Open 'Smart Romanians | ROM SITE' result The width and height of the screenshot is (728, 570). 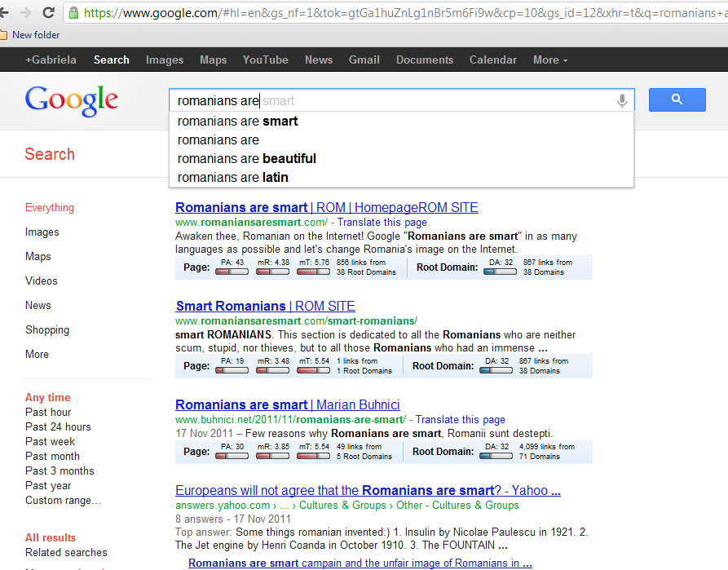click(265, 307)
